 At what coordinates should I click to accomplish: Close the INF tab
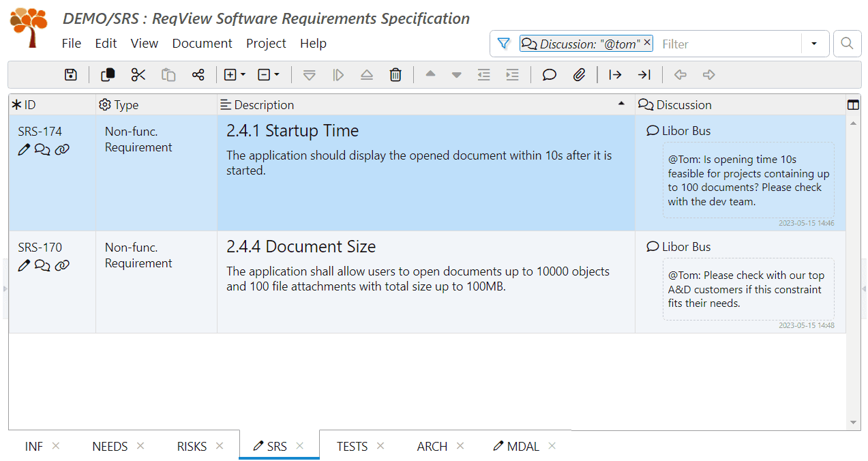[56, 446]
